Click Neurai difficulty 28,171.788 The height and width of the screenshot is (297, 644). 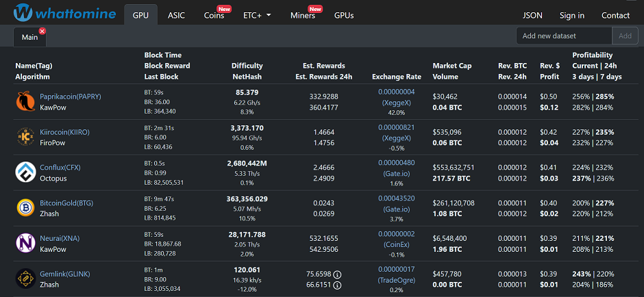pyautogui.click(x=247, y=235)
